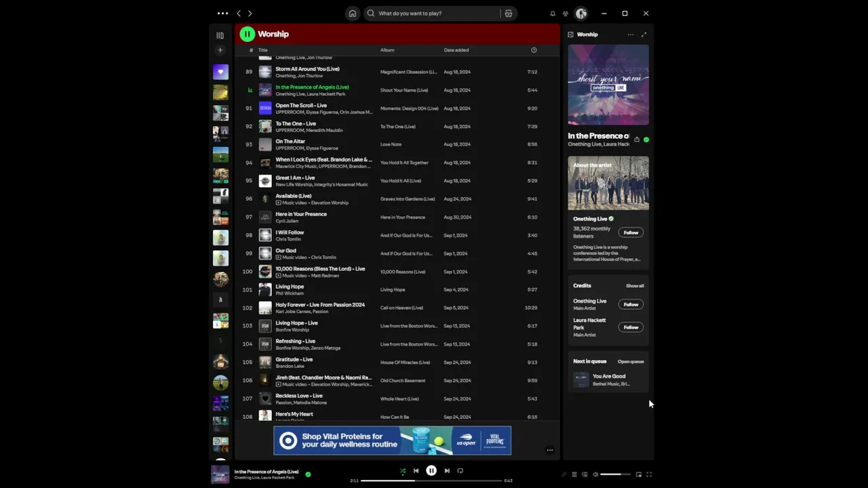
Task: Open album link Graves Into Gardens (Live)
Action: (408, 199)
